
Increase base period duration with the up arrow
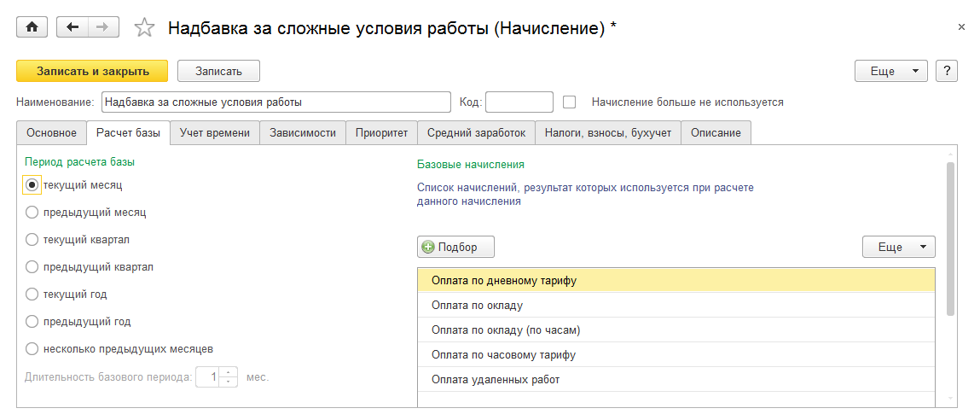pyautogui.click(x=229, y=371)
